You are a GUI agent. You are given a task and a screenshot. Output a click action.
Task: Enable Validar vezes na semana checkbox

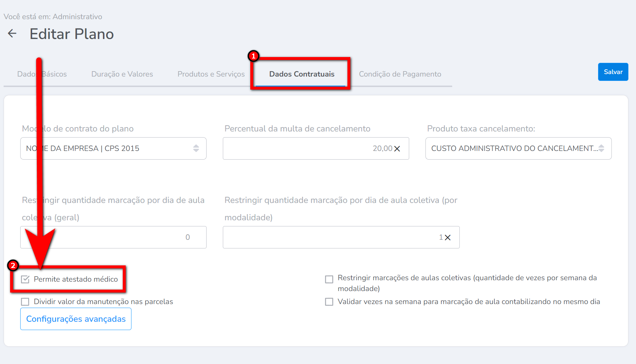pos(329,302)
